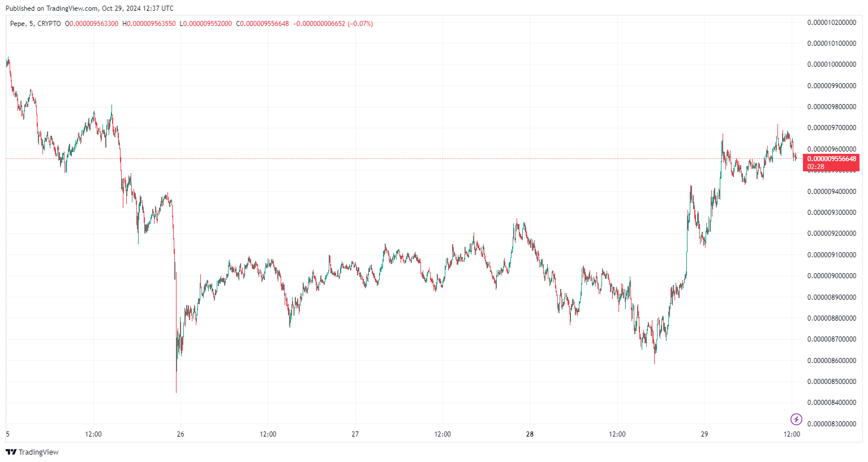868x462 pixels.
Task: Click the Open value O0.000009563300
Action: pyautogui.click(x=92, y=24)
